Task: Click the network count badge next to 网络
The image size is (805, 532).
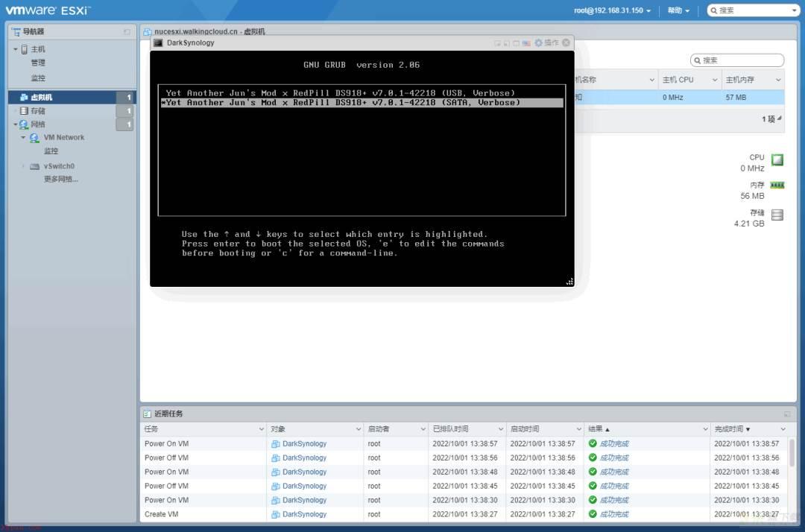Action: click(x=124, y=124)
